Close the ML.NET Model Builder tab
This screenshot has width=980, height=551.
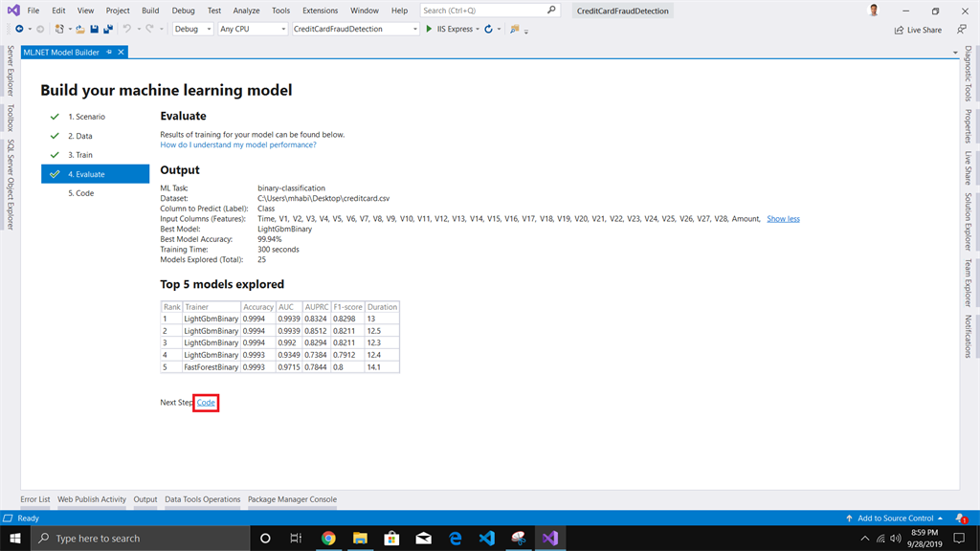click(x=122, y=53)
